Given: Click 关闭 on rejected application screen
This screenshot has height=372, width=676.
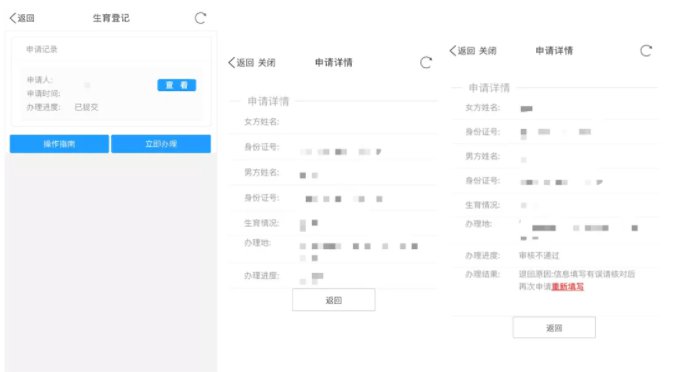Looking at the screenshot, I should coord(488,50).
